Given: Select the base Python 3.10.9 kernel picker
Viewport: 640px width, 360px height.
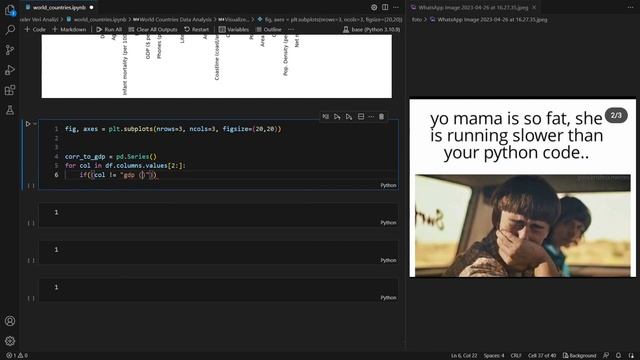Looking at the screenshot, I should tap(371, 29).
